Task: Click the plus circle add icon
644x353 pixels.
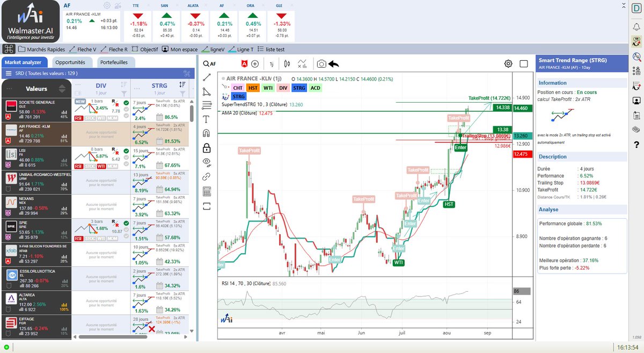Action: [x=255, y=63]
